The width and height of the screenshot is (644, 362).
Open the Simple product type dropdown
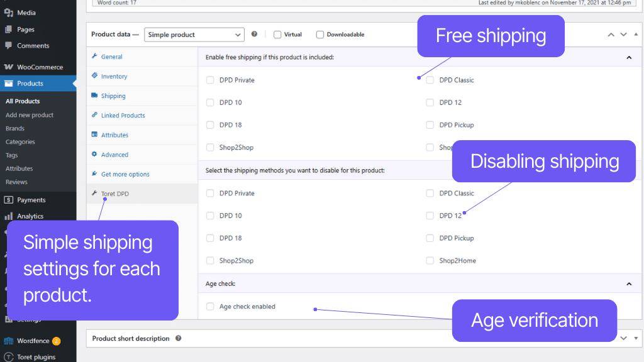click(x=194, y=35)
